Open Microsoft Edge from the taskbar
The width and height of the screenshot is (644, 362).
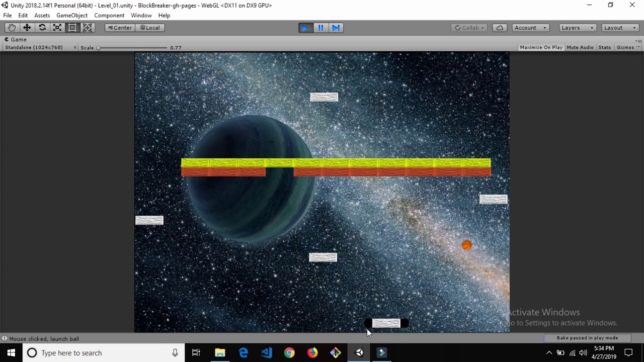click(x=243, y=353)
